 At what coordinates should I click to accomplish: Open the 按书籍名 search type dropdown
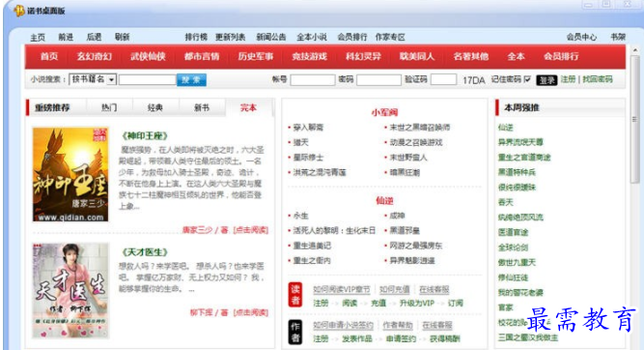tap(93, 79)
